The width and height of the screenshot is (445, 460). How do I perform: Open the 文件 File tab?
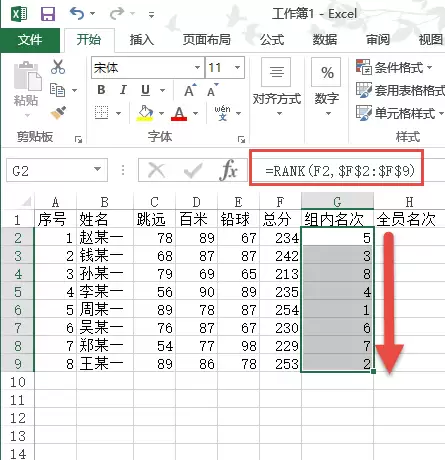click(x=30, y=40)
